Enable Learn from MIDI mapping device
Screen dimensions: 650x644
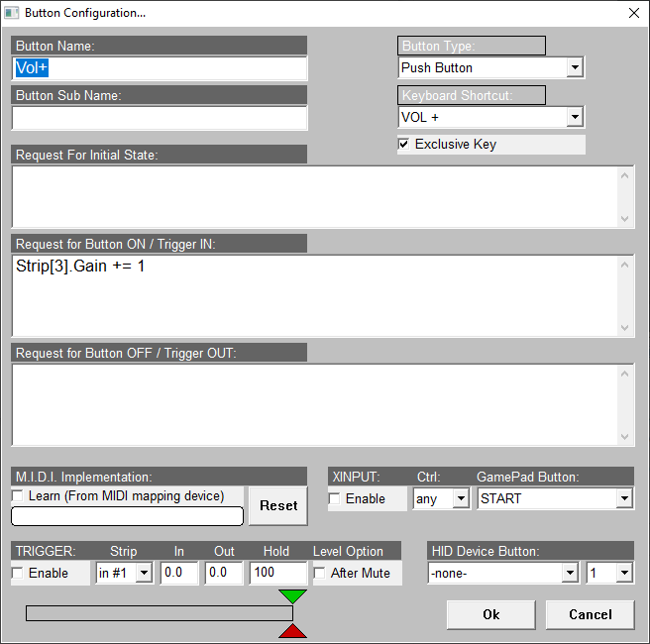18,495
